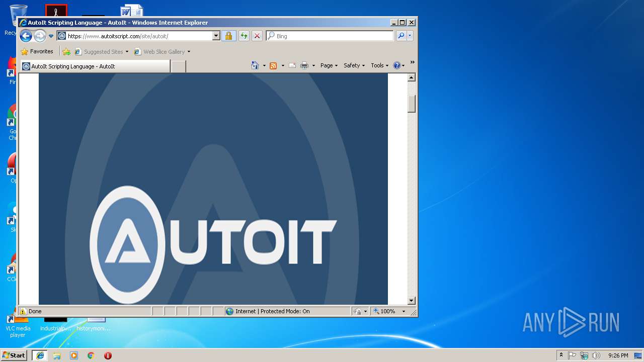The image size is (644, 362).
Task: Stop loading with the red X icon
Action: [x=257, y=36]
